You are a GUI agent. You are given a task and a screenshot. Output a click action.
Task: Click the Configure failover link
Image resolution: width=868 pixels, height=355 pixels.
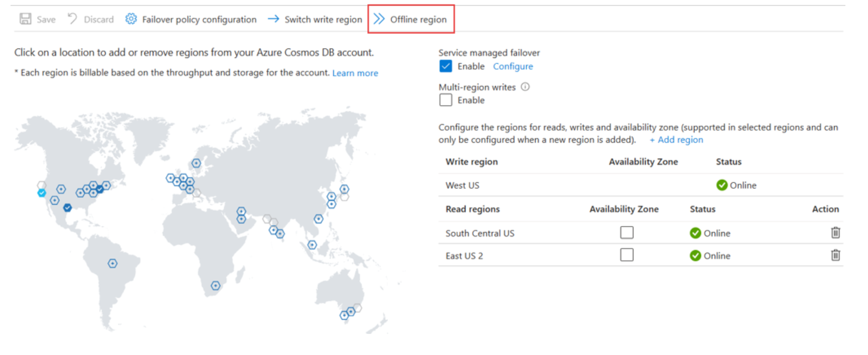(x=513, y=66)
